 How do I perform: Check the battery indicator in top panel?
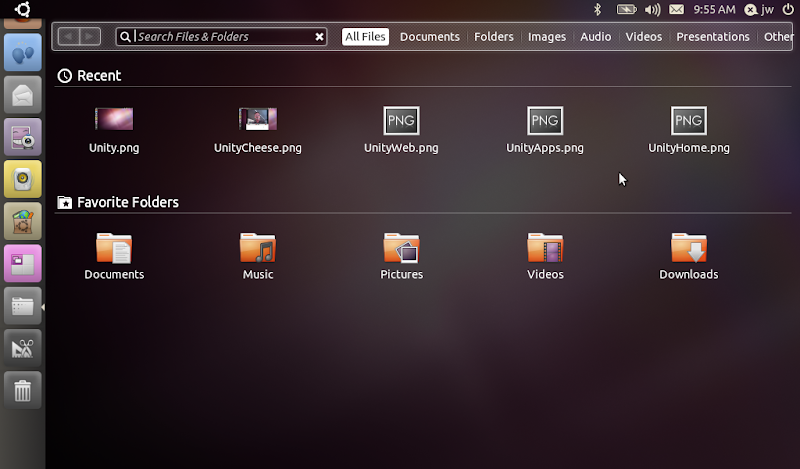point(626,9)
